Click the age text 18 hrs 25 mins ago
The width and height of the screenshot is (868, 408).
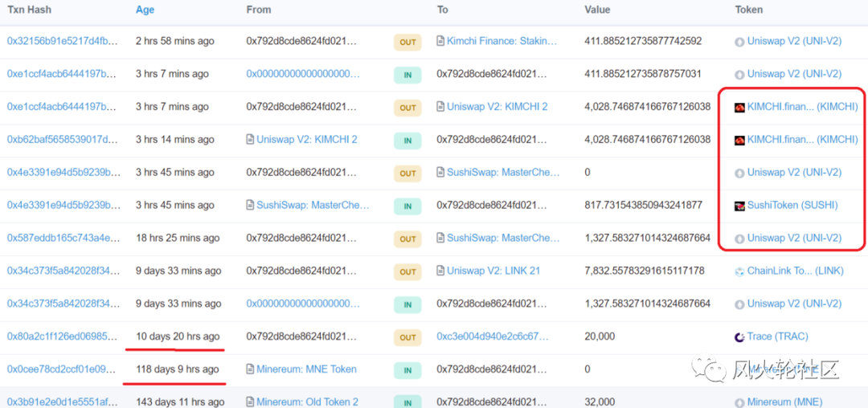[x=178, y=238]
